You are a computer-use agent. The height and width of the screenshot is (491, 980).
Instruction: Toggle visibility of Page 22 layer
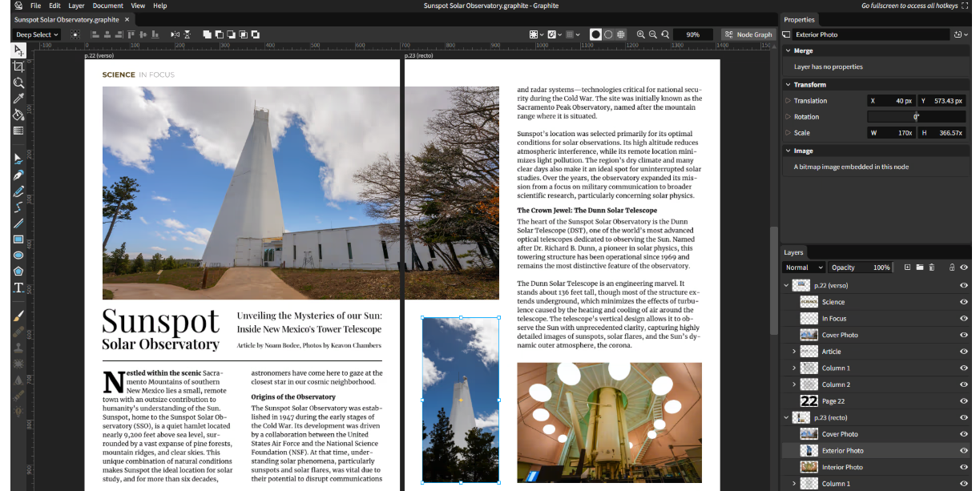click(963, 401)
